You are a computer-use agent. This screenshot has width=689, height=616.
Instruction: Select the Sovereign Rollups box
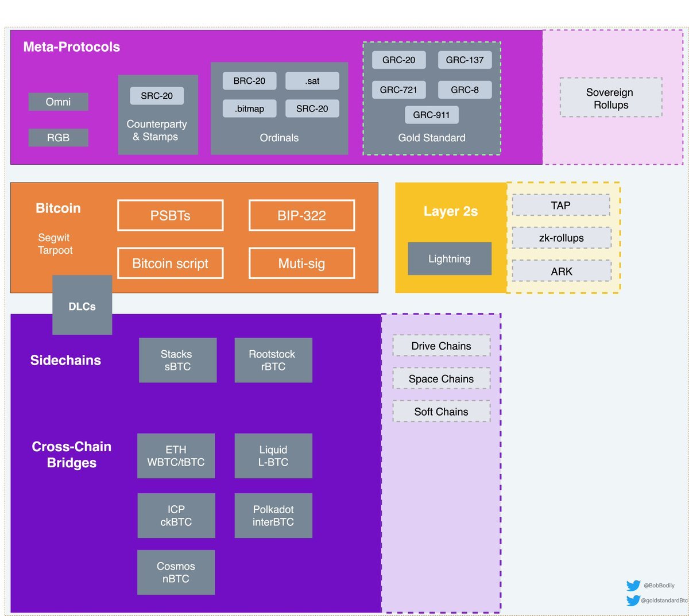(611, 98)
